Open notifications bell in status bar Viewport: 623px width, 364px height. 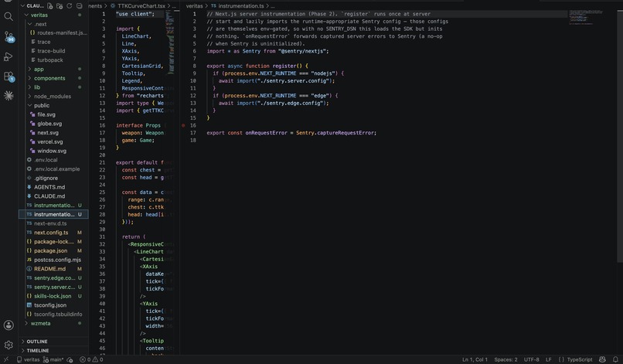[x=615, y=359]
